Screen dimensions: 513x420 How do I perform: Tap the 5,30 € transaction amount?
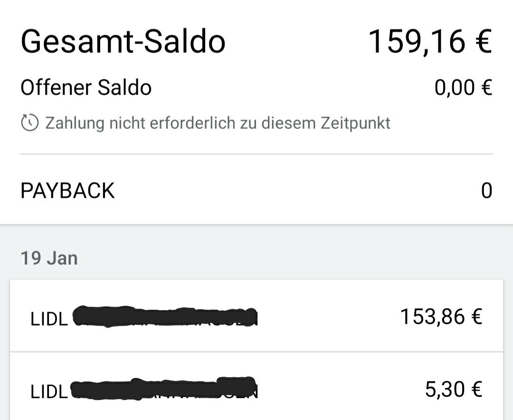pos(454,389)
